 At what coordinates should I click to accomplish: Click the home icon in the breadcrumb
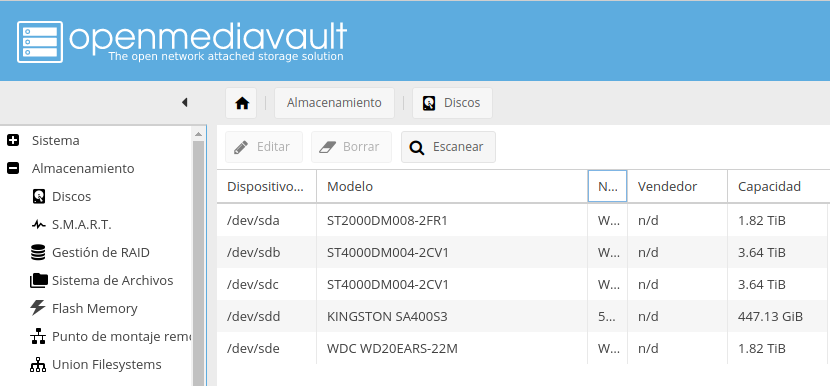(x=241, y=103)
